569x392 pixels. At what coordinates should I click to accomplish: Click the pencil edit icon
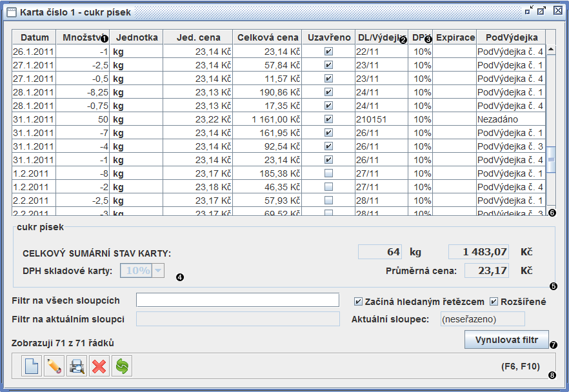tap(54, 366)
